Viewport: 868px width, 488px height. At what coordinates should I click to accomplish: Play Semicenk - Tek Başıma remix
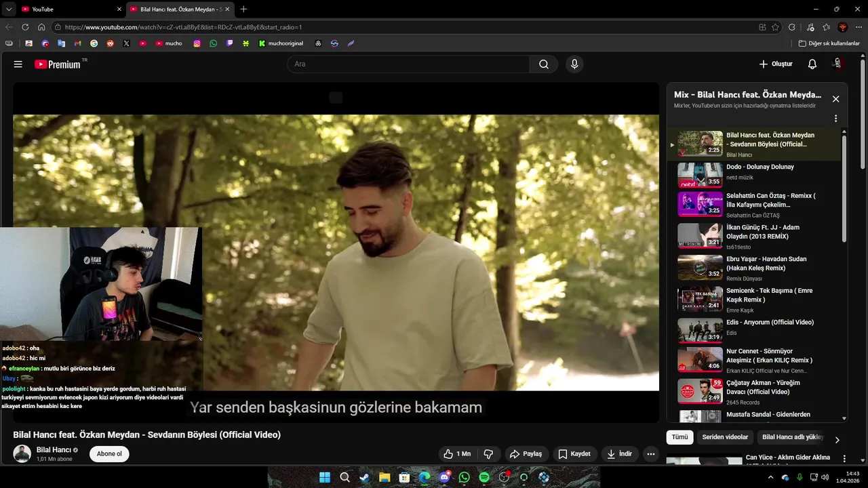click(x=753, y=300)
